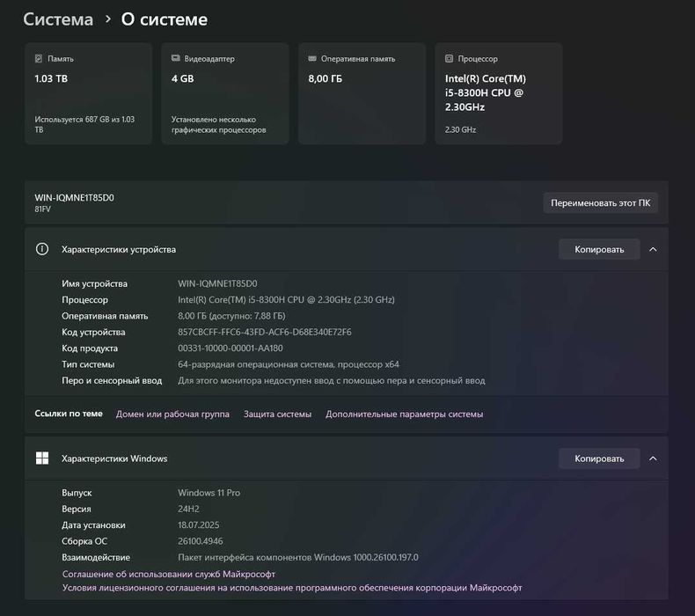Open Домен или рабочая группа link
The height and width of the screenshot is (616, 695).
(x=172, y=414)
